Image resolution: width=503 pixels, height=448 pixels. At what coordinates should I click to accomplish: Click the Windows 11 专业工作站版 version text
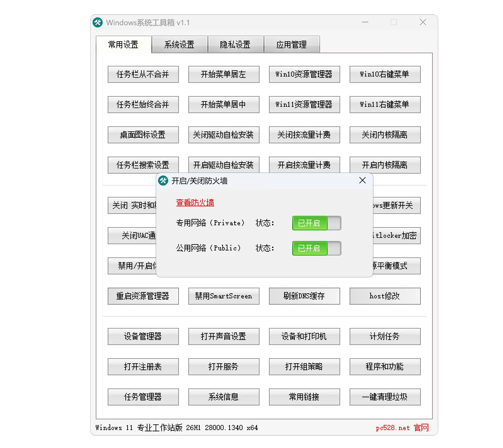[x=177, y=428]
